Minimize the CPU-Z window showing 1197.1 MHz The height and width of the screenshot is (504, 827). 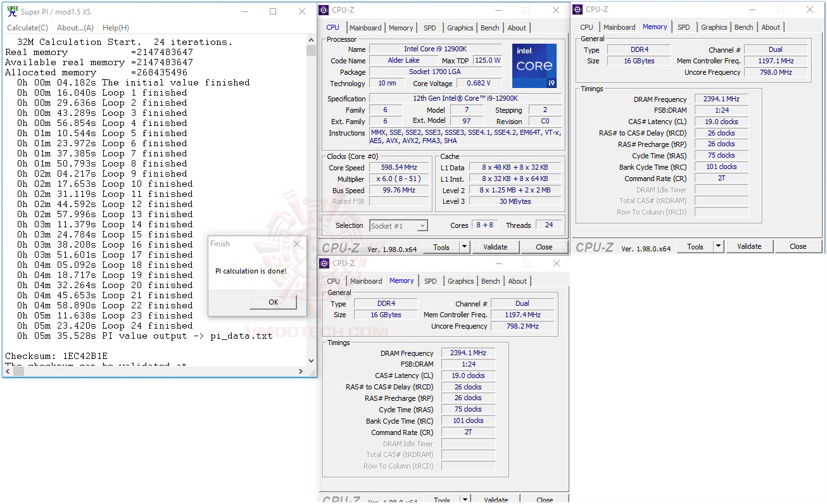752,9
